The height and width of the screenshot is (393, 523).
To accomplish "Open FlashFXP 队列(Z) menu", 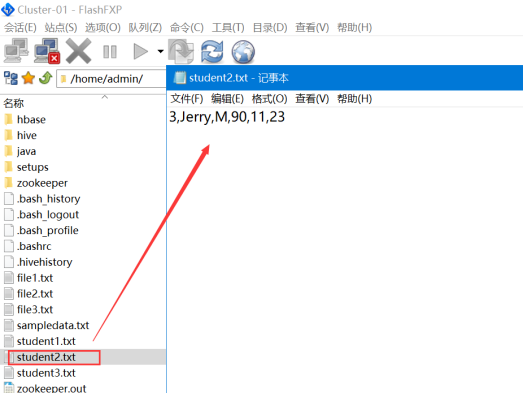I will point(145,27).
